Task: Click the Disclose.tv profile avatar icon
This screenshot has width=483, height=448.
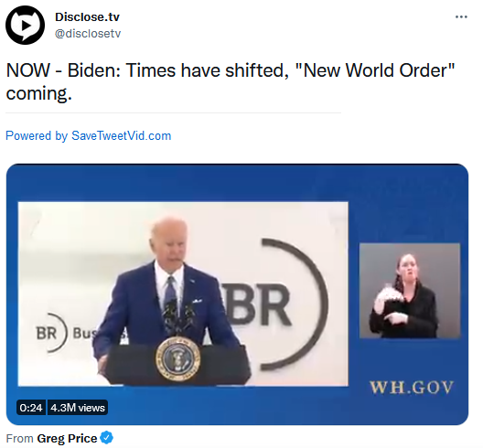Action: (25, 25)
